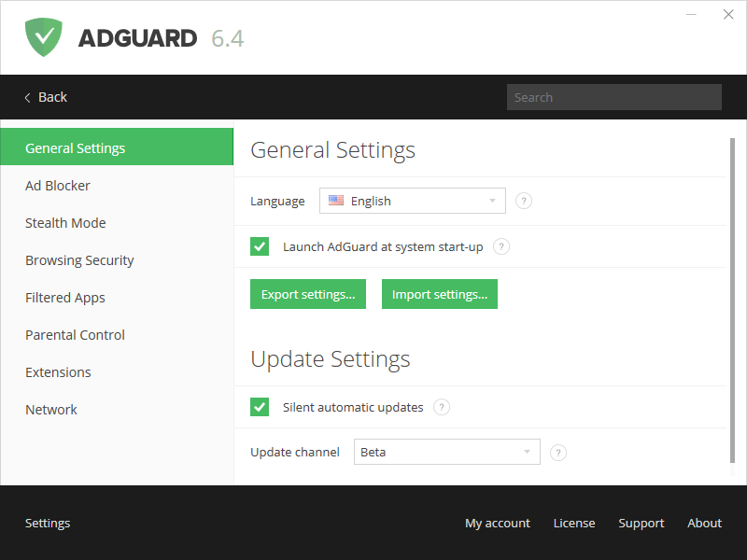Uncheck Launch AdGuard at system start-up

pyautogui.click(x=260, y=246)
